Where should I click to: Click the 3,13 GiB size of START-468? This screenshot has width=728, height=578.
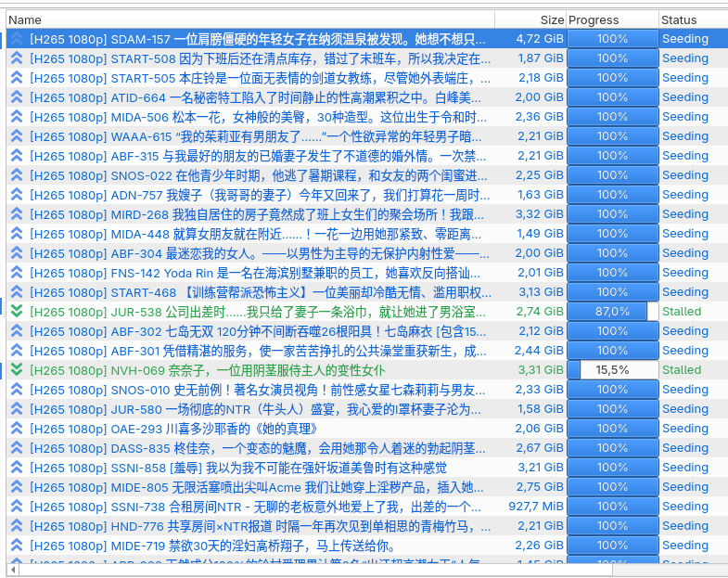[x=541, y=292]
